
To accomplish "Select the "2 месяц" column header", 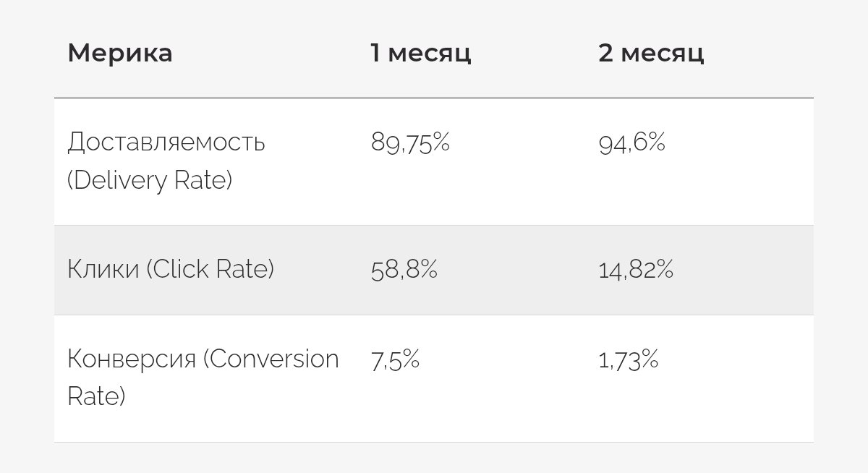I will (651, 53).
